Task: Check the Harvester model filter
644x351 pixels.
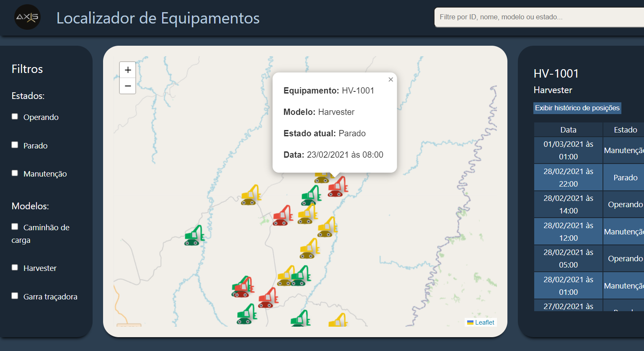Action: click(15, 267)
